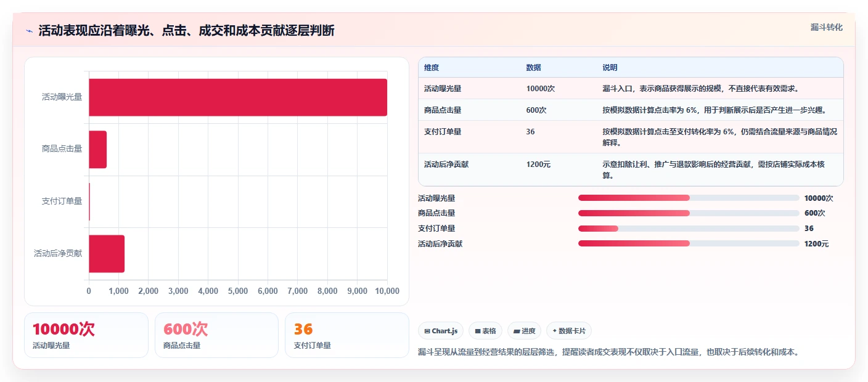The image size is (868, 382).
Task: Click the 0 tick on the x-axis
Action: 89,291
